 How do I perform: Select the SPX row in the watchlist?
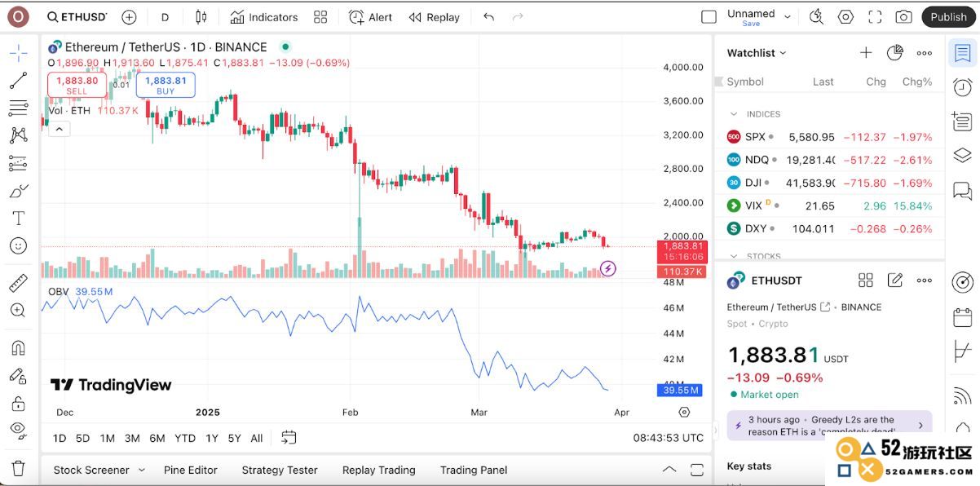tap(829, 137)
